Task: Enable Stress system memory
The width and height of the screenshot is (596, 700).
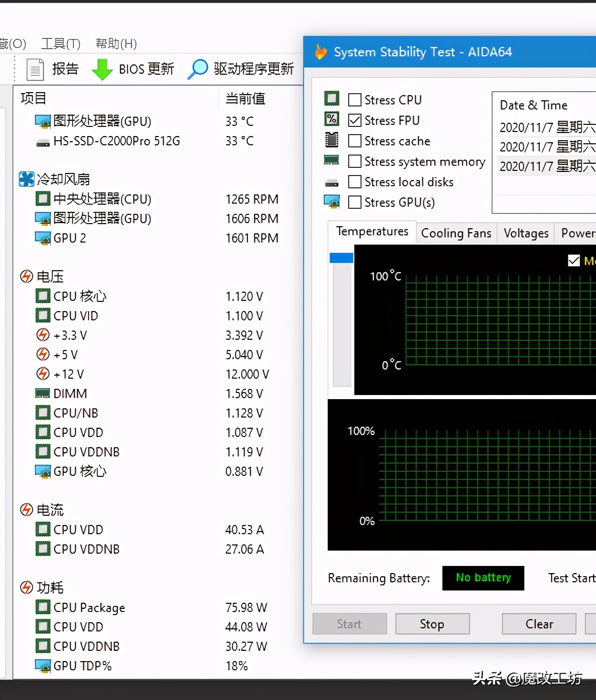Action: coord(354,161)
